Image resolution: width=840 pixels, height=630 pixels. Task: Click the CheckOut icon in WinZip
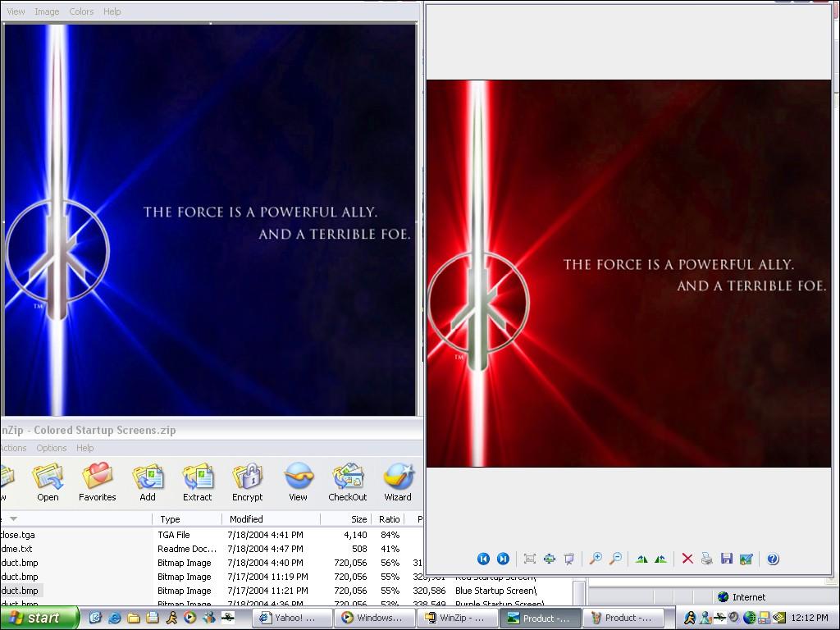coord(348,482)
